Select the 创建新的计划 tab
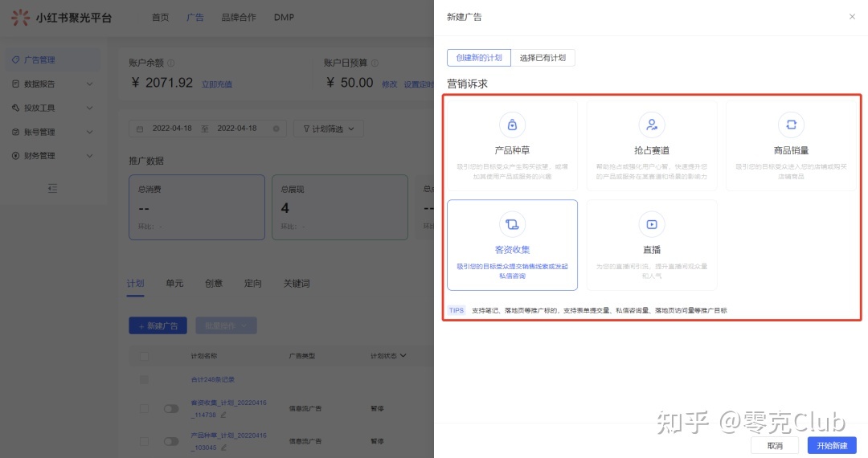Image resolution: width=868 pixels, height=458 pixels. (479, 58)
